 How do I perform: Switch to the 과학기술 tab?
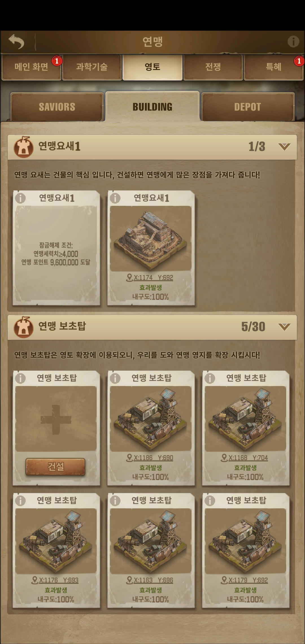(92, 67)
